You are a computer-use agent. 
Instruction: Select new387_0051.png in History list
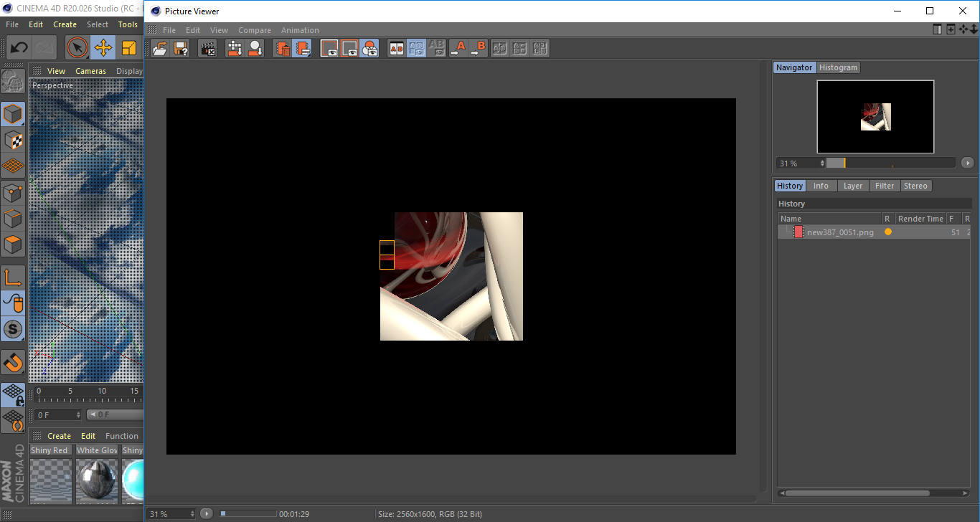pos(840,232)
